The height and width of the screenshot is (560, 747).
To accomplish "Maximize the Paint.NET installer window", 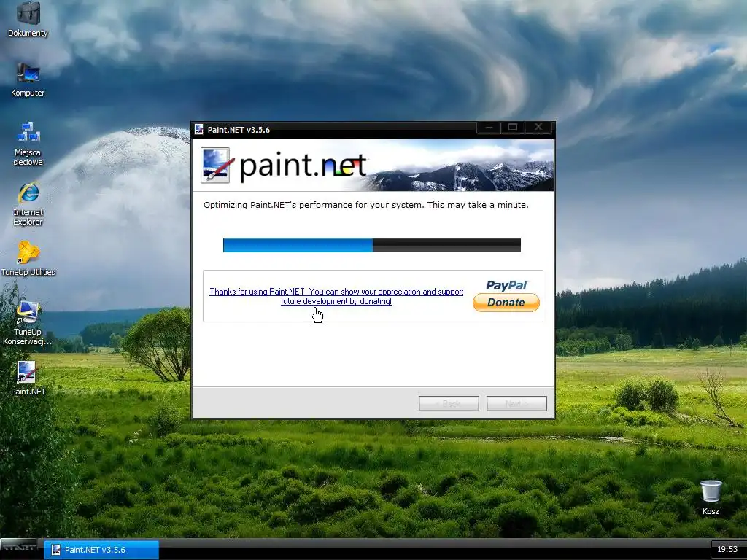I will 513,127.
